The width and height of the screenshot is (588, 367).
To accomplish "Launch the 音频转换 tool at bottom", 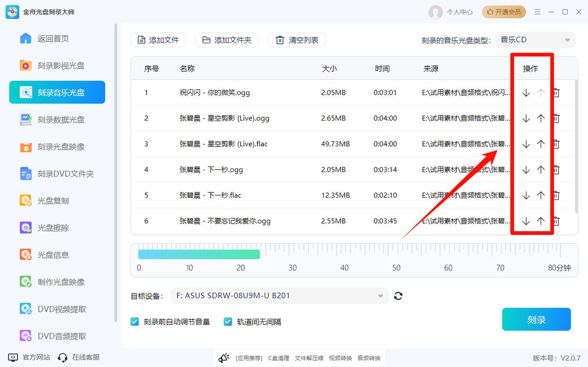I will pyautogui.click(x=369, y=358).
